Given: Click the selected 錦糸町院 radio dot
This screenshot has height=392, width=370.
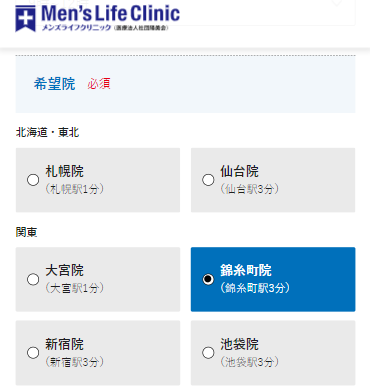Looking at the screenshot, I should pos(208,279).
